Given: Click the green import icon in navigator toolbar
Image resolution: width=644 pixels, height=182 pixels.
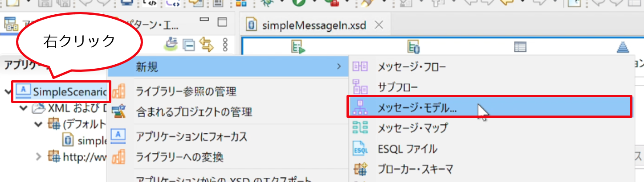Looking at the screenshot, I should pyautogui.click(x=171, y=44).
